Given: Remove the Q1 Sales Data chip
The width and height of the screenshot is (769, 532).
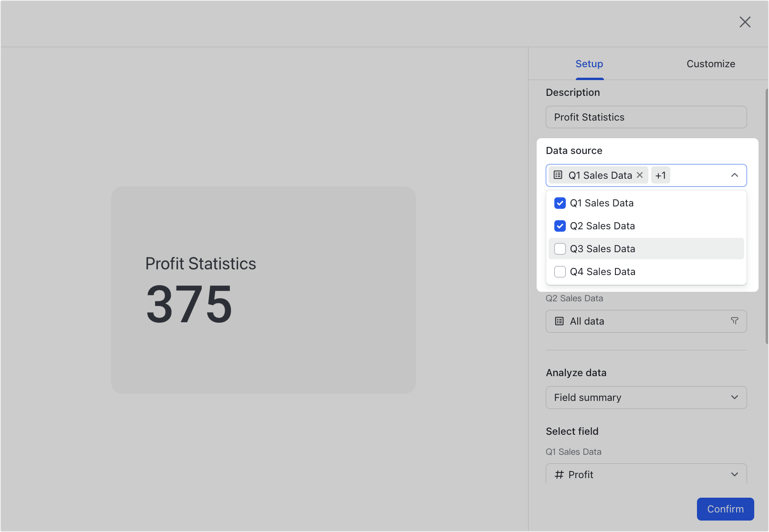Looking at the screenshot, I should coord(640,175).
